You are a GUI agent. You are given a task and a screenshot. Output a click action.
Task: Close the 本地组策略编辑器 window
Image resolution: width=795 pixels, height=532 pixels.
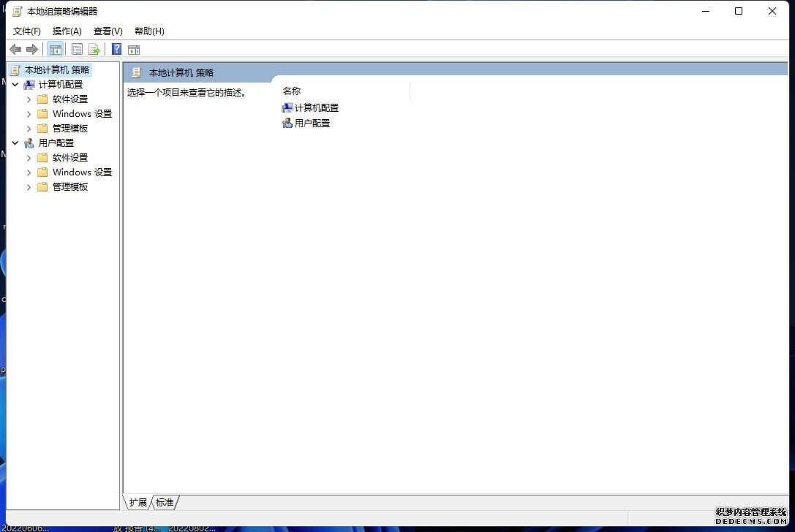click(772, 11)
